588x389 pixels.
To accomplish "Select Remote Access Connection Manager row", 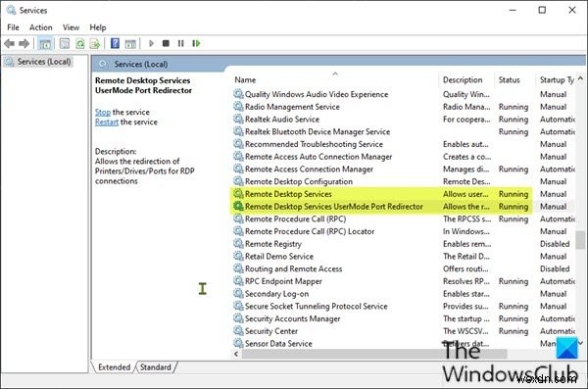I will coord(309,170).
